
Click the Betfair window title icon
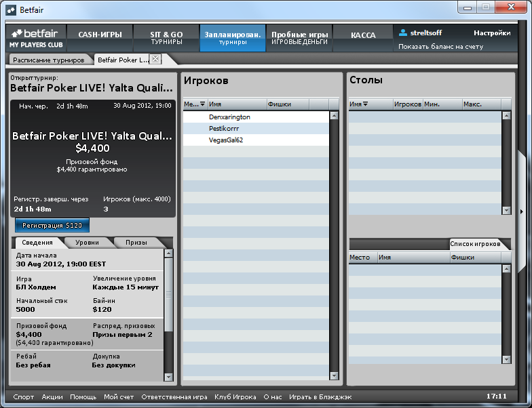coord(11,10)
